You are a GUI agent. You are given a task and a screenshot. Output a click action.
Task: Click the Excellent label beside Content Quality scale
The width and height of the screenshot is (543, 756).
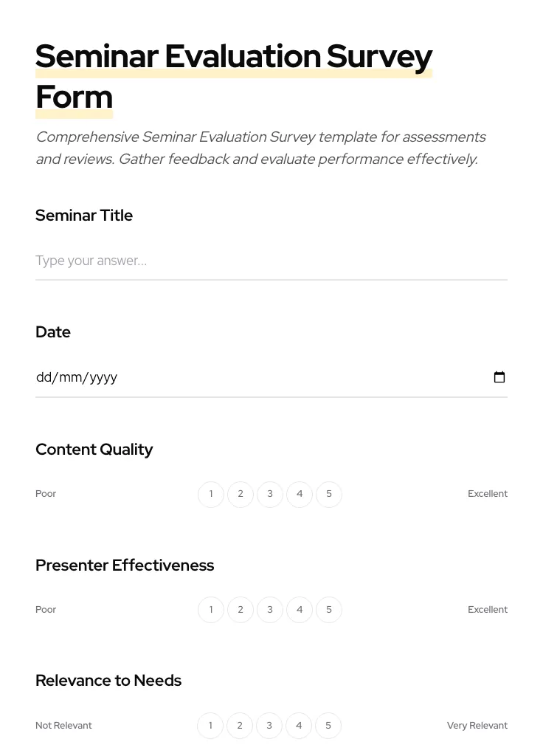pos(488,493)
